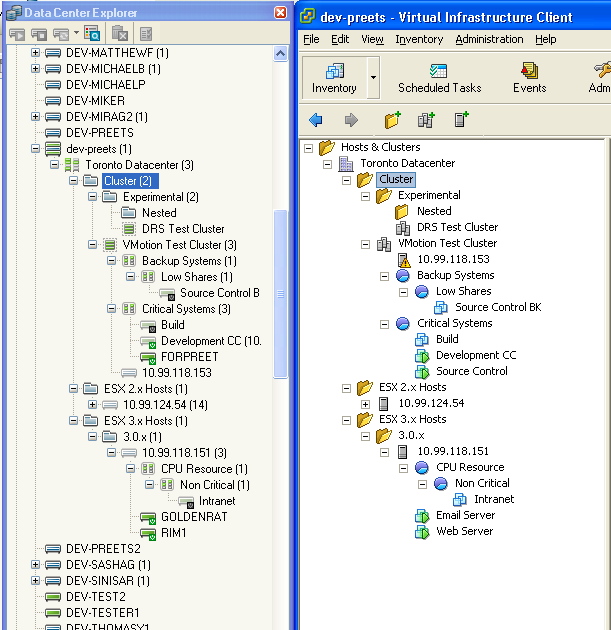
Task: Close the Data Center Explorer window
Action: click(x=280, y=12)
